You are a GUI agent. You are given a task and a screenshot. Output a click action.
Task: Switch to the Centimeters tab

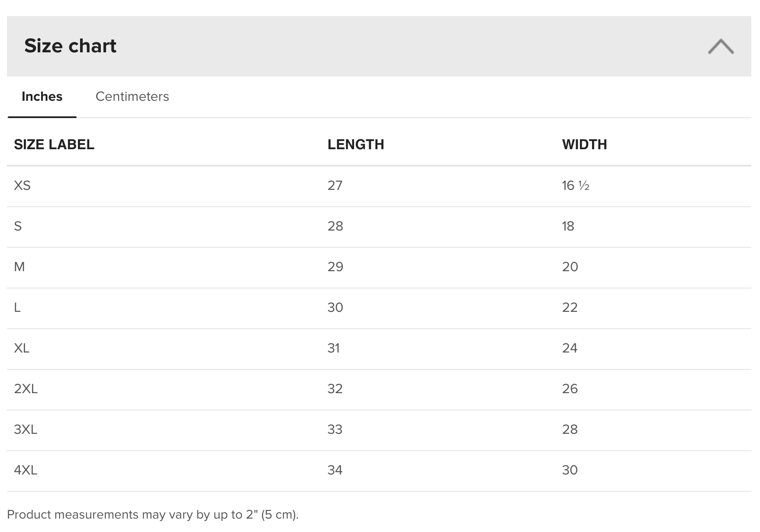pos(132,96)
